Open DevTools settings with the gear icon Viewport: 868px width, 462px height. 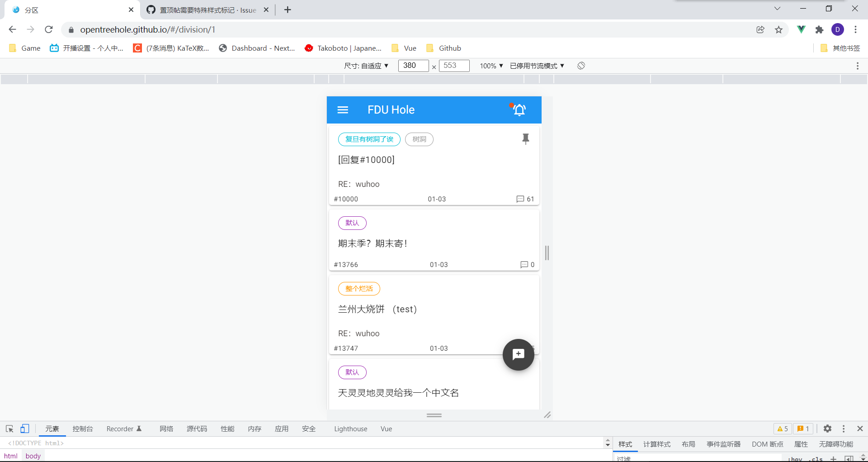point(828,429)
